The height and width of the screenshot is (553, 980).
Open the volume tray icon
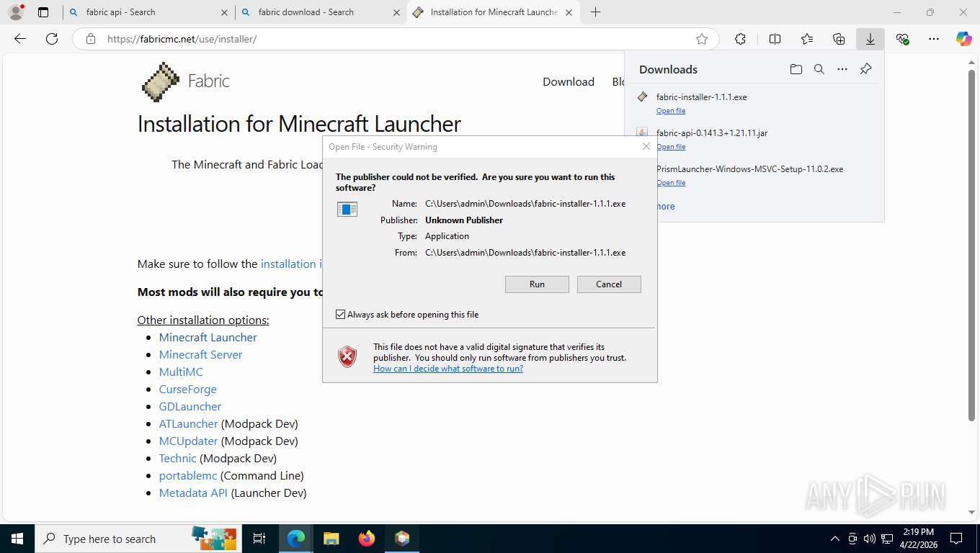pos(870,539)
